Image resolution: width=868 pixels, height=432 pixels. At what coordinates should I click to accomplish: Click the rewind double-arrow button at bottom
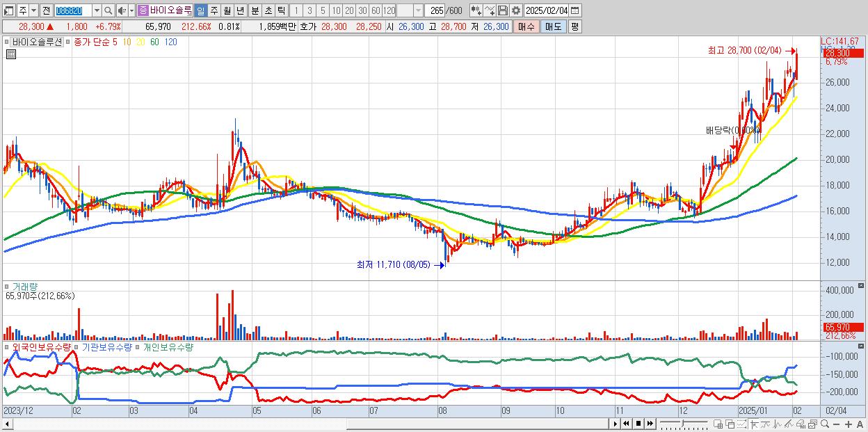coord(626,424)
